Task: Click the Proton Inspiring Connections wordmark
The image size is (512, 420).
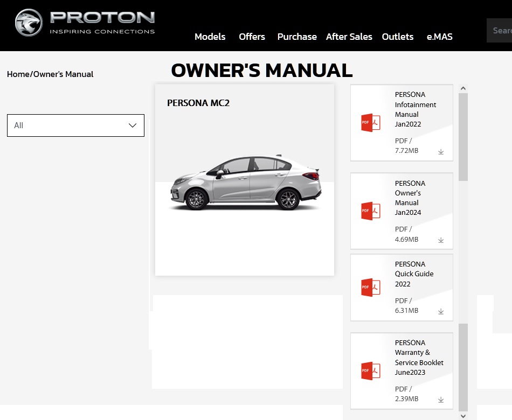Action: click(x=102, y=23)
